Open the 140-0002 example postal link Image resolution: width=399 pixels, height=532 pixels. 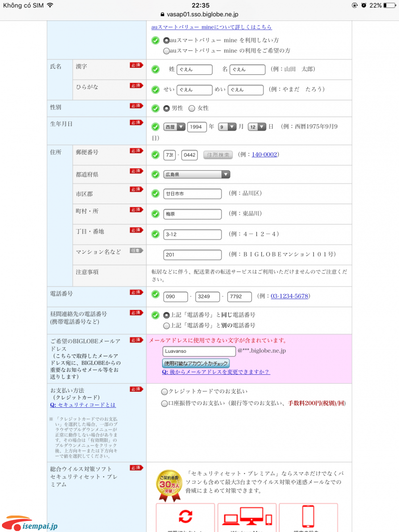(264, 154)
